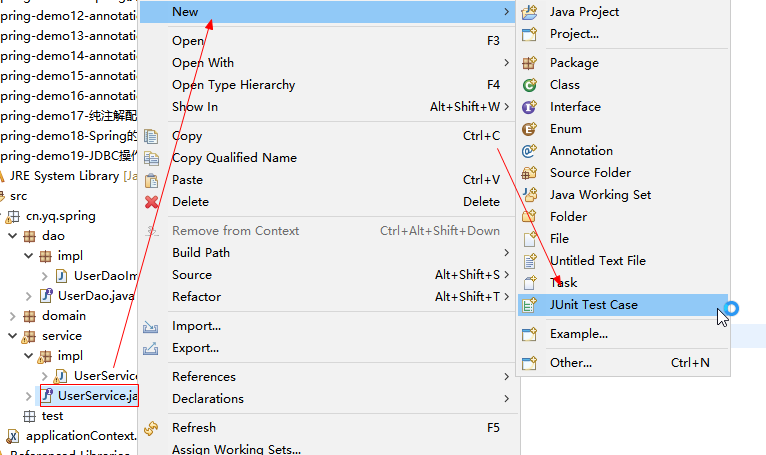This screenshot has height=455, width=766.
Task: Choose Show In menu entry
Action: tap(327, 107)
